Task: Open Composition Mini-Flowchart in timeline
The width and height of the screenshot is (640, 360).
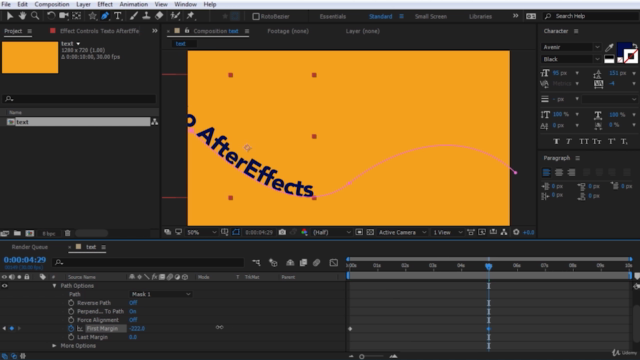Action: tap(256, 262)
